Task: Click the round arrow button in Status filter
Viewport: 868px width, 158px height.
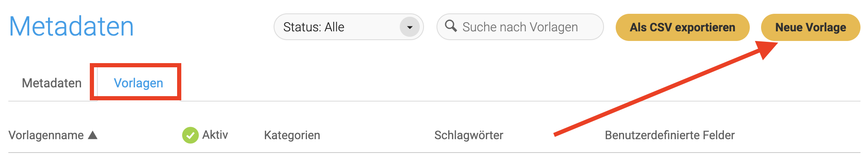Action: coord(409,27)
